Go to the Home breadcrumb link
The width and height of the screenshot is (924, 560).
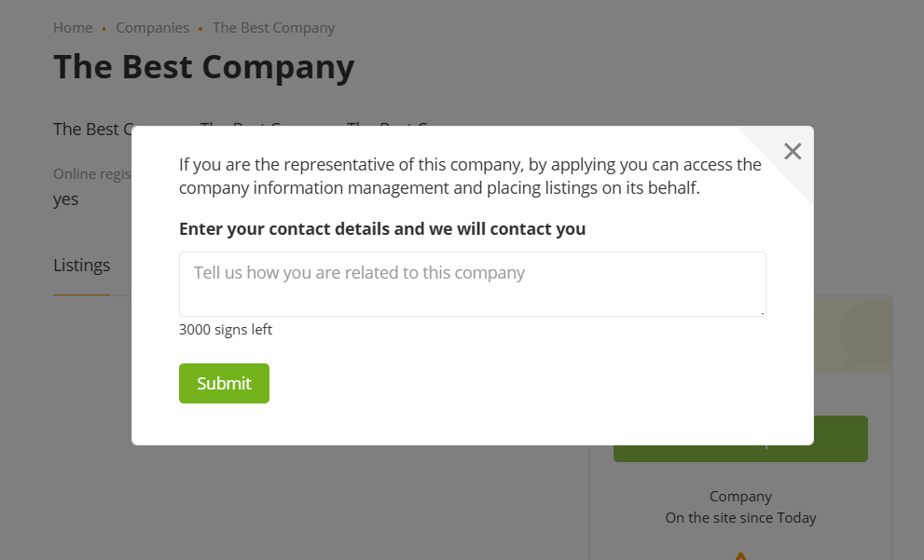pyautogui.click(x=73, y=28)
